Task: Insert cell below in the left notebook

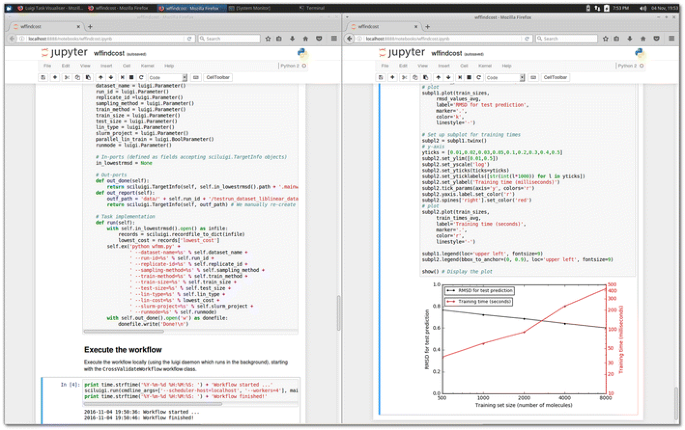Action: click(55, 77)
